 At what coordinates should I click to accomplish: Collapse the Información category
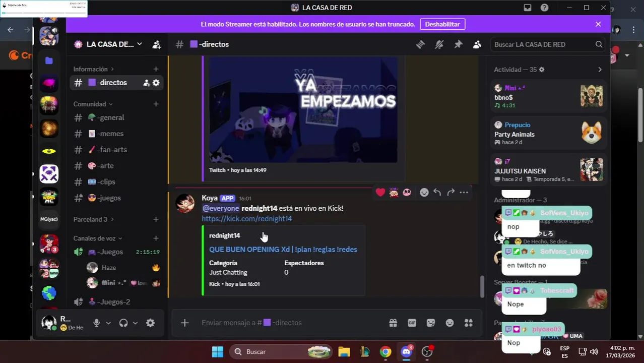coord(94,69)
